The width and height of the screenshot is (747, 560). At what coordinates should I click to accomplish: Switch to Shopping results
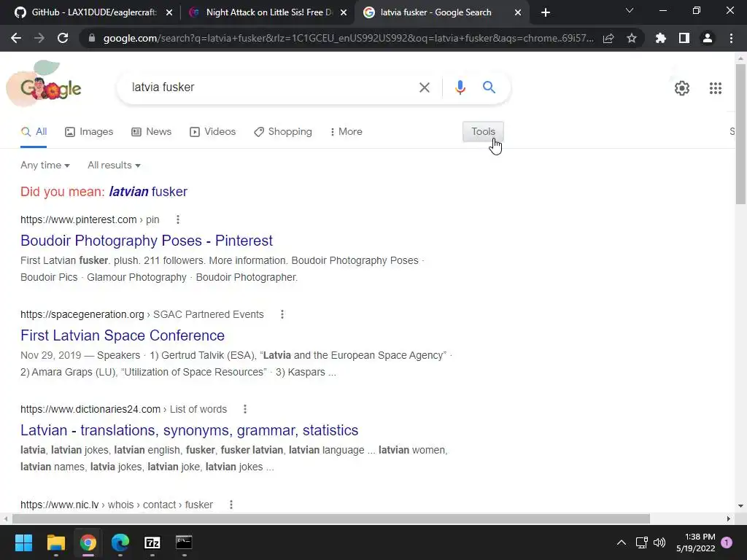(283, 132)
